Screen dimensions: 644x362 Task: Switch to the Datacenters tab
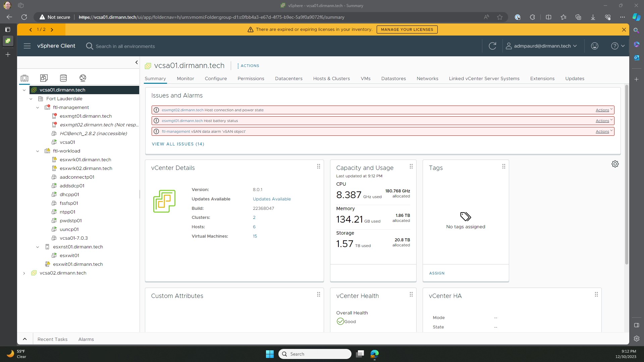click(x=289, y=78)
